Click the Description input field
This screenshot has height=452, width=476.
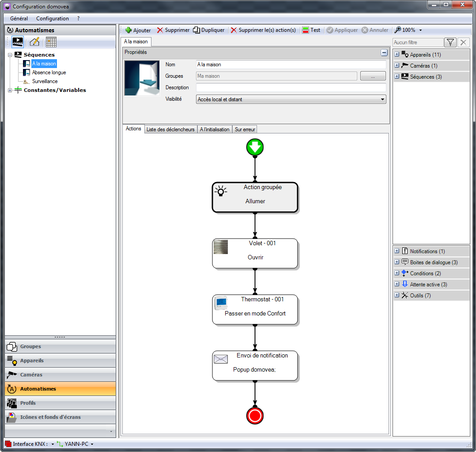click(x=291, y=87)
